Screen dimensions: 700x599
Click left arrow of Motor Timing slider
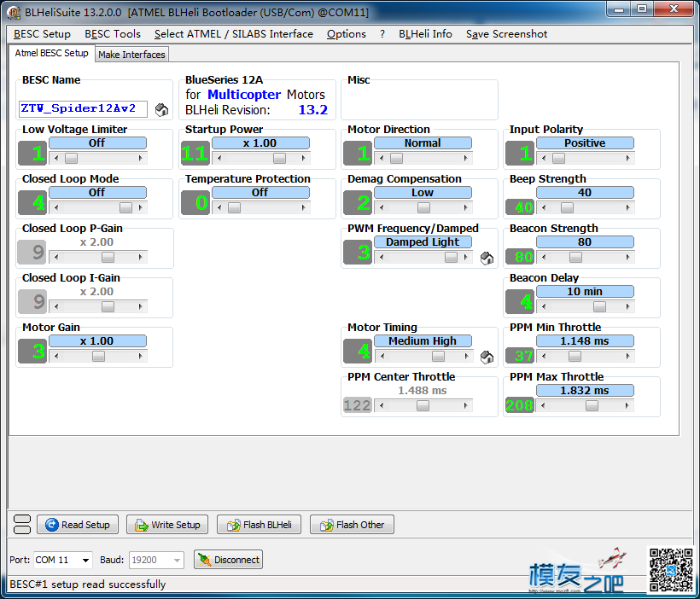[381, 356]
